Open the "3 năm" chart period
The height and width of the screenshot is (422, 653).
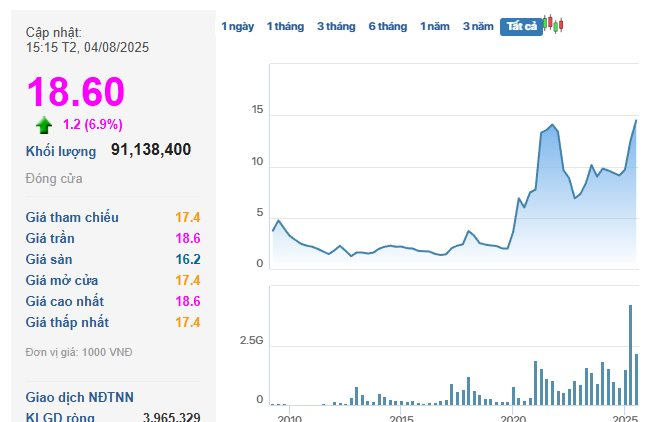point(478,26)
